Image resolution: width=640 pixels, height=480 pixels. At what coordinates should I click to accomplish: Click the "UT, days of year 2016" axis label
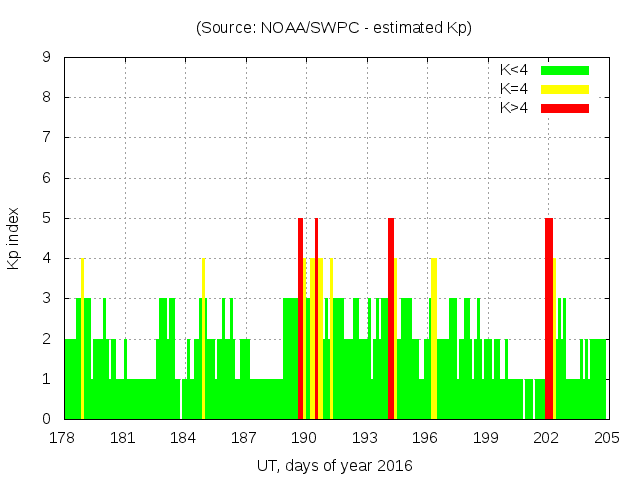coord(334,465)
